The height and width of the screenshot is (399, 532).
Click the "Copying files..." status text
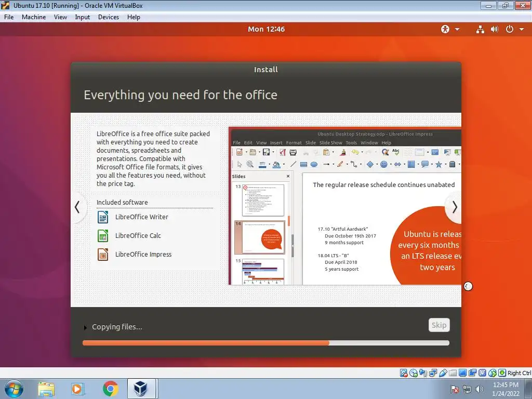click(117, 327)
